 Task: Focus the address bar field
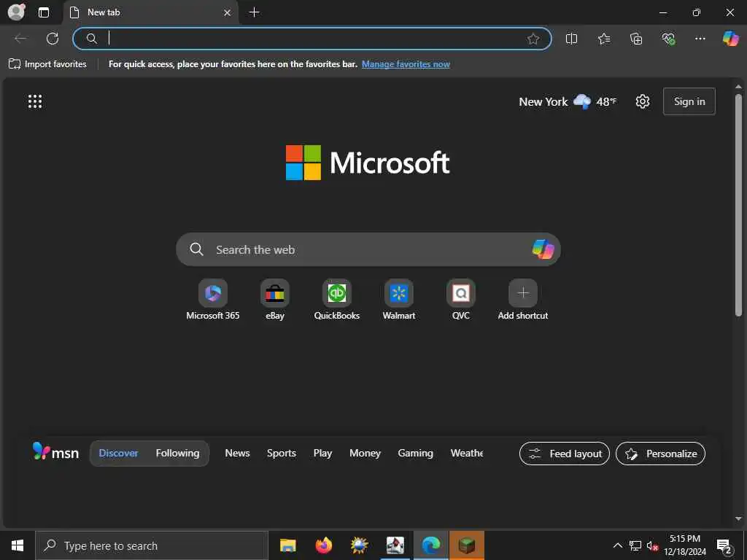(312, 39)
